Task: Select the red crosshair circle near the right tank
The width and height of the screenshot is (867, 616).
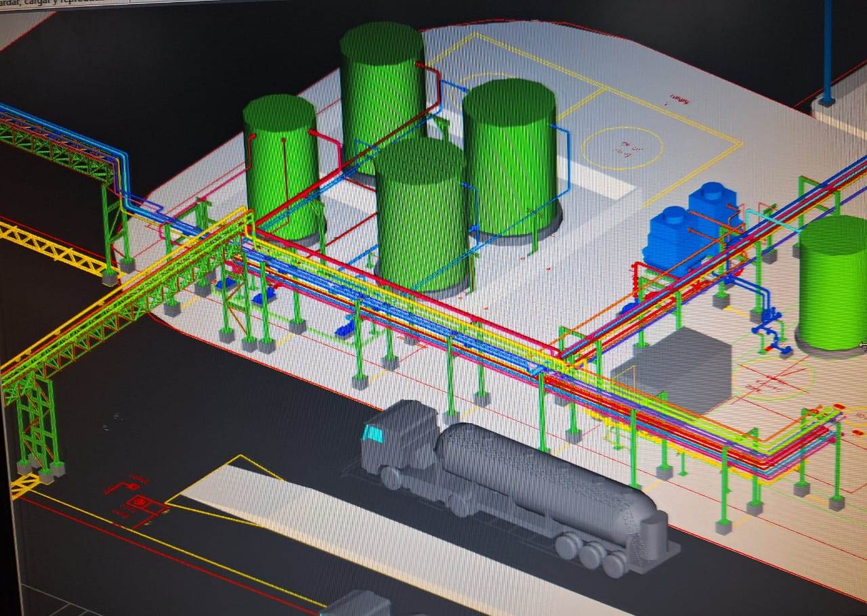Action: click(x=772, y=376)
